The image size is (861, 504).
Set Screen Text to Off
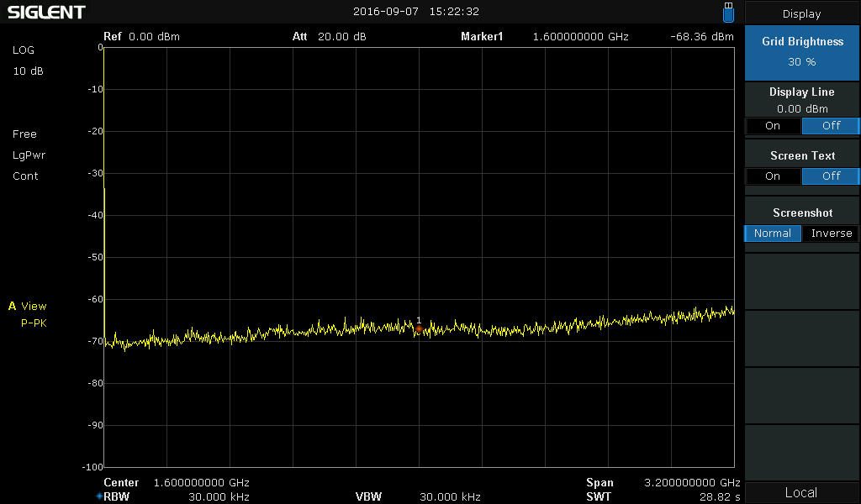coord(830,176)
